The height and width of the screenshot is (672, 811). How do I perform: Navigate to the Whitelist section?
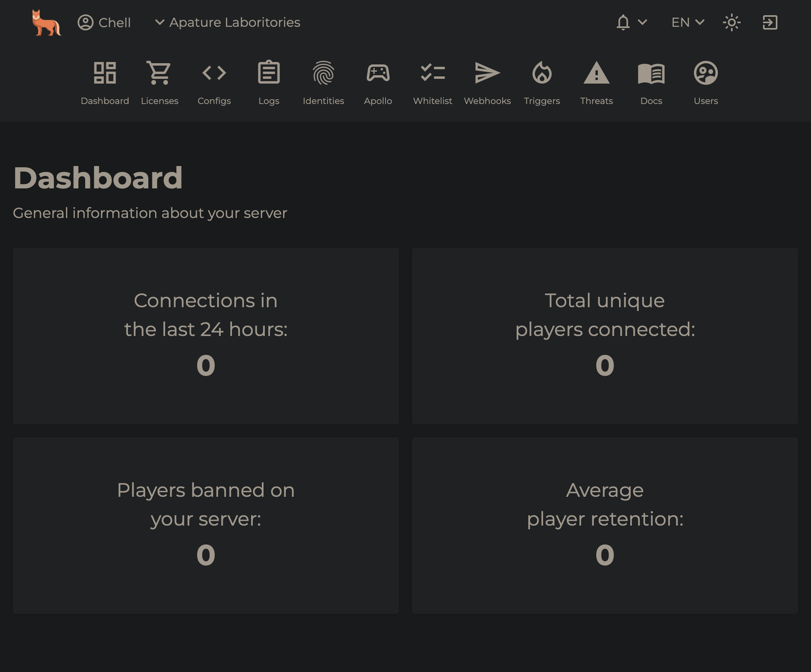click(x=432, y=81)
